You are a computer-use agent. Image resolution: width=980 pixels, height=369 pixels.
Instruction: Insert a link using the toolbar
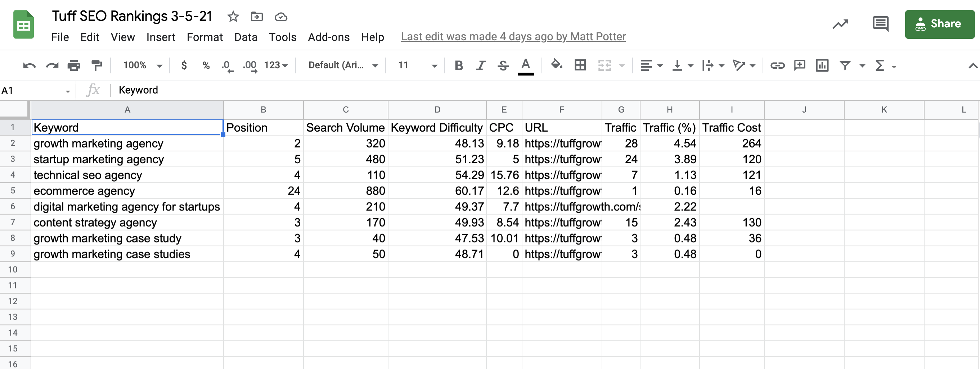tap(778, 65)
